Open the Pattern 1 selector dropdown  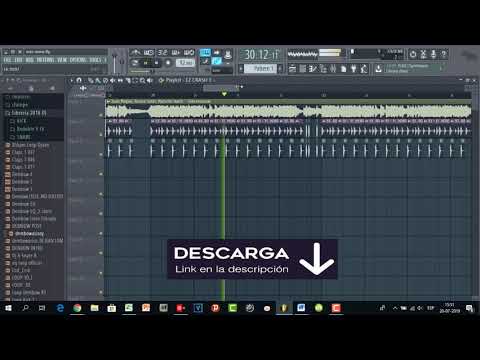pyautogui.click(x=261, y=69)
